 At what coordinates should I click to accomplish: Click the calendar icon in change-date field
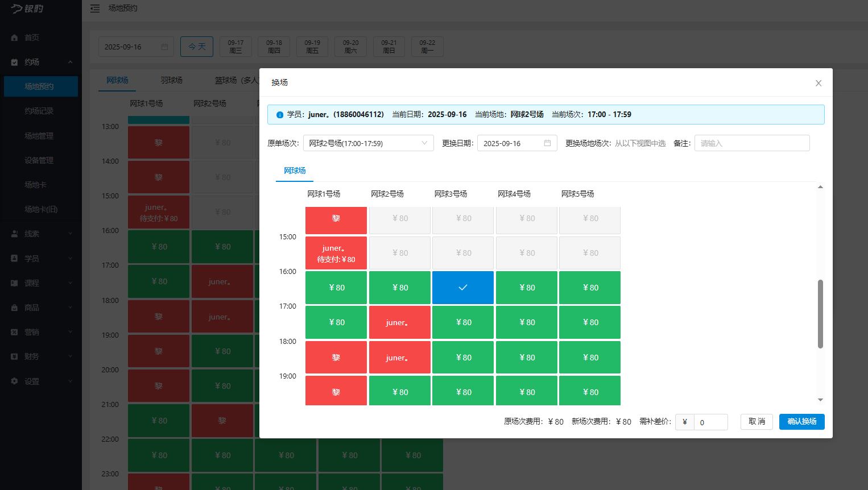click(x=547, y=143)
